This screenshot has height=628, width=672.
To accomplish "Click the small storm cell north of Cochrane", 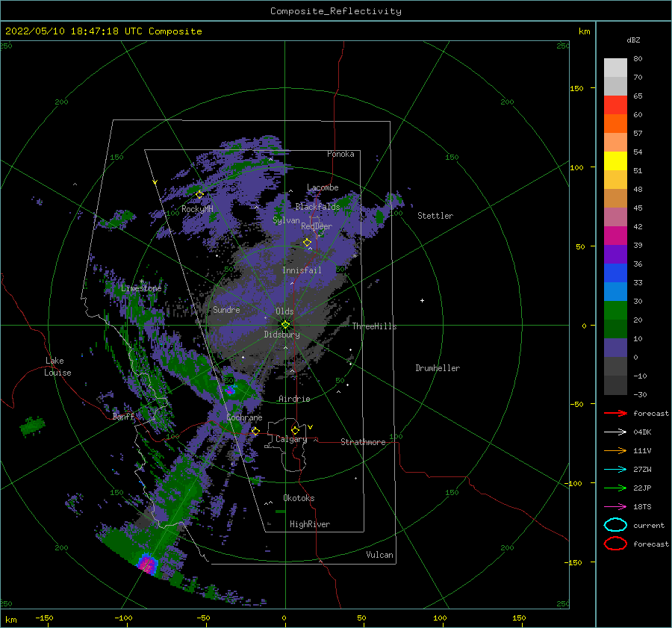I will pos(230,390).
